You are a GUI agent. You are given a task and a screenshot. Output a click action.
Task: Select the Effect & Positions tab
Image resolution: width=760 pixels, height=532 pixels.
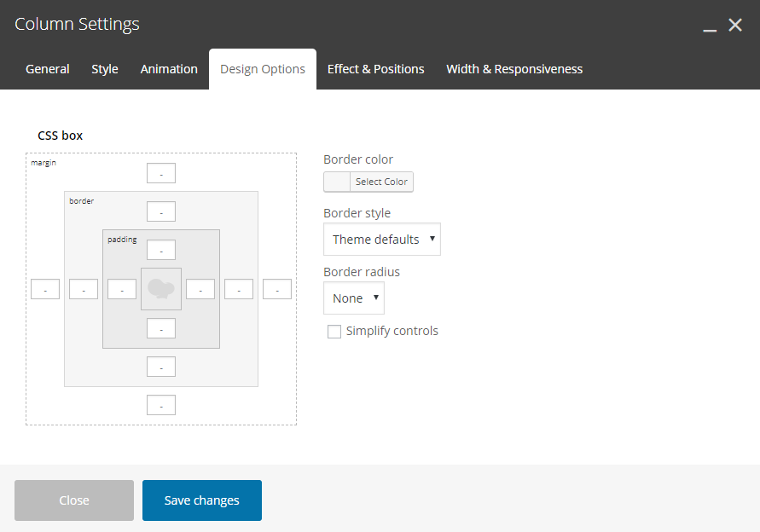pos(375,69)
